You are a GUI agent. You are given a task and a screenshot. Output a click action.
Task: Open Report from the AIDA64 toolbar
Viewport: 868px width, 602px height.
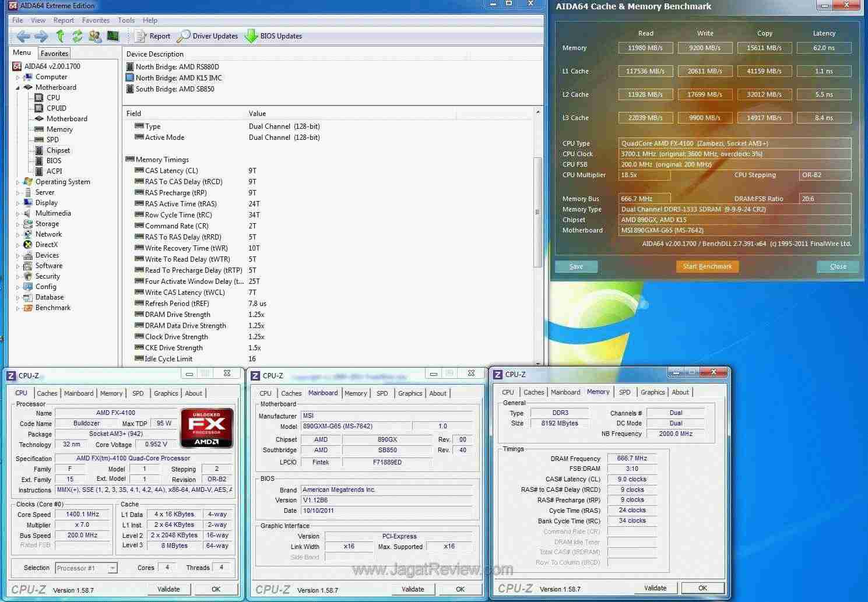(x=153, y=36)
